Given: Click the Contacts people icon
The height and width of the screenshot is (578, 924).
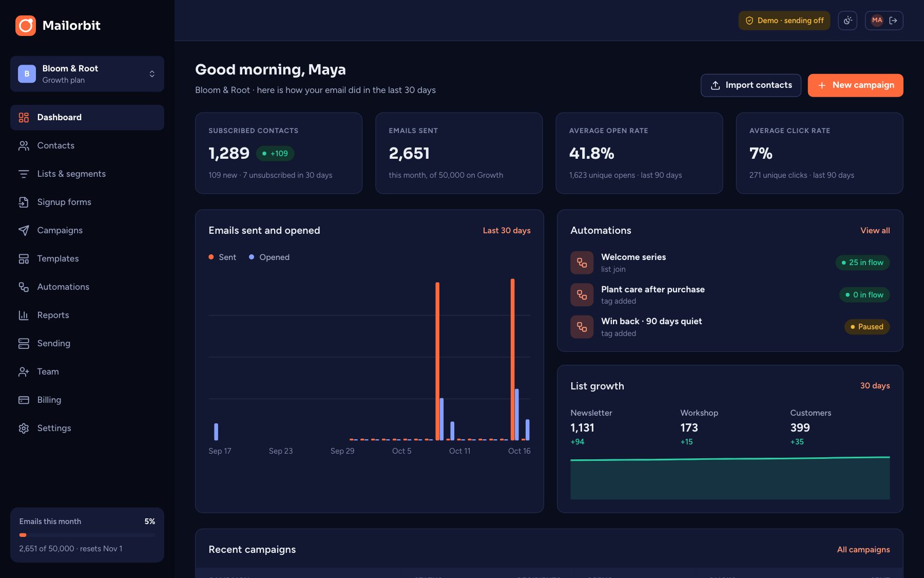Looking at the screenshot, I should point(24,146).
